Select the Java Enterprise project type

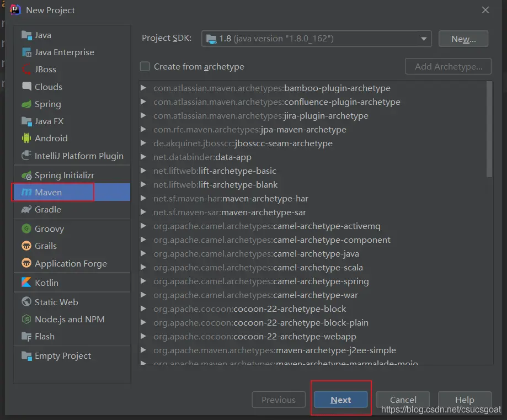72,52
